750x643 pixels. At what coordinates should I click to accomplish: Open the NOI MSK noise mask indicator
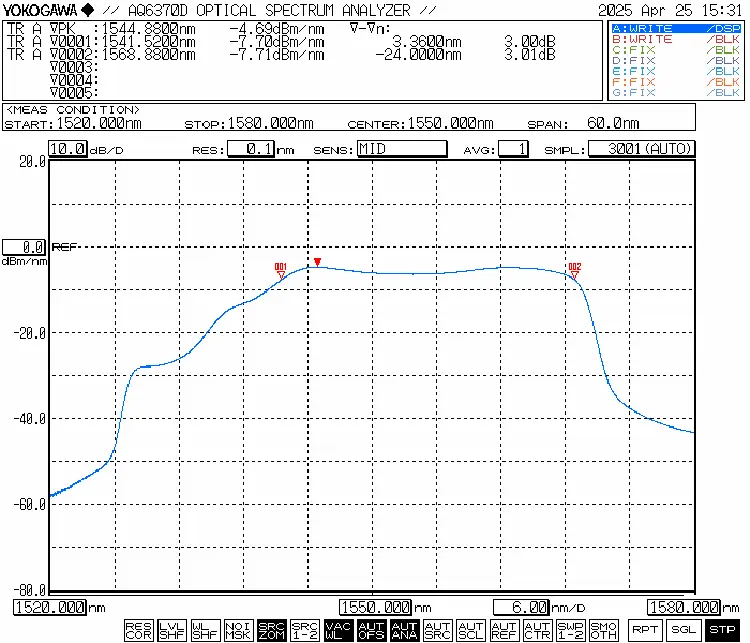(238, 630)
